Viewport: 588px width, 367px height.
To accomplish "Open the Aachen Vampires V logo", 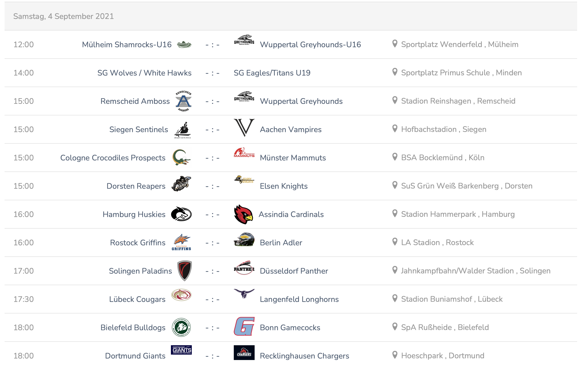I will [244, 128].
